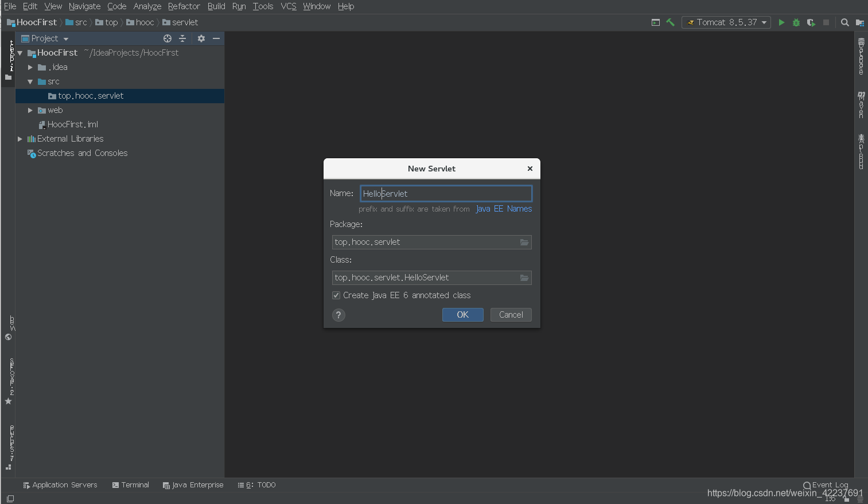Build project with the hammer icon

[670, 22]
